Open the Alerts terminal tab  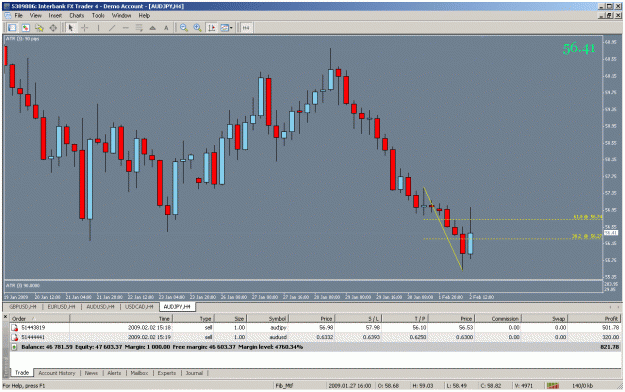tap(114, 373)
